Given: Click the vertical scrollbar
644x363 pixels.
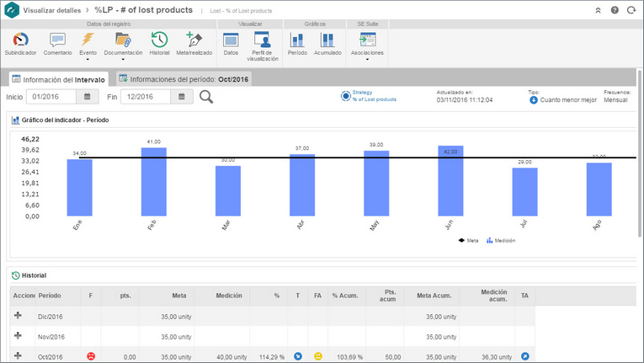Looking at the screenshot, I should 639,153.
